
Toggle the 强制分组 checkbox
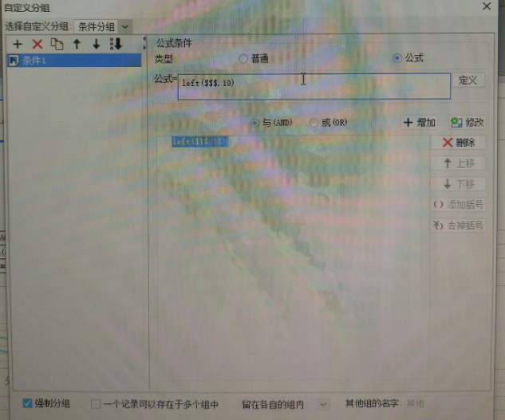pos(27,403)
